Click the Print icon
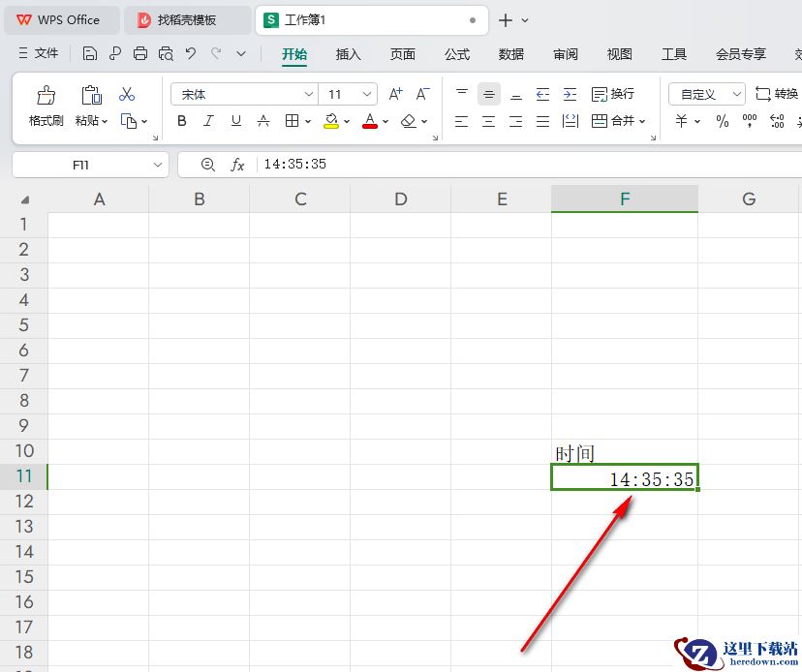The image size is (802, 672). click(x=140, y=53)
